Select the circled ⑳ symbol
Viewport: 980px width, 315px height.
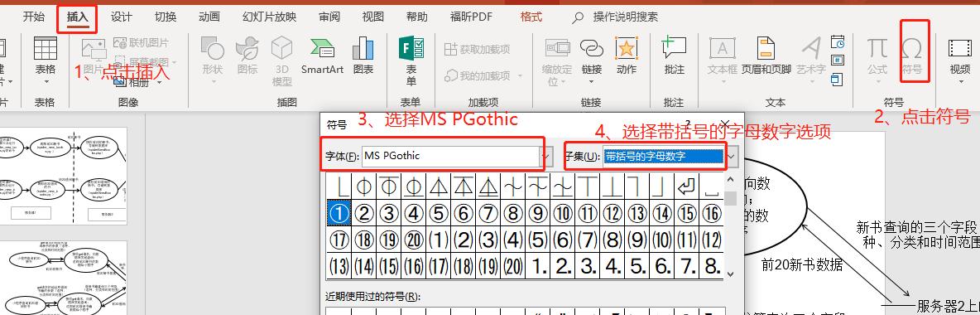(x=413, y=240)
